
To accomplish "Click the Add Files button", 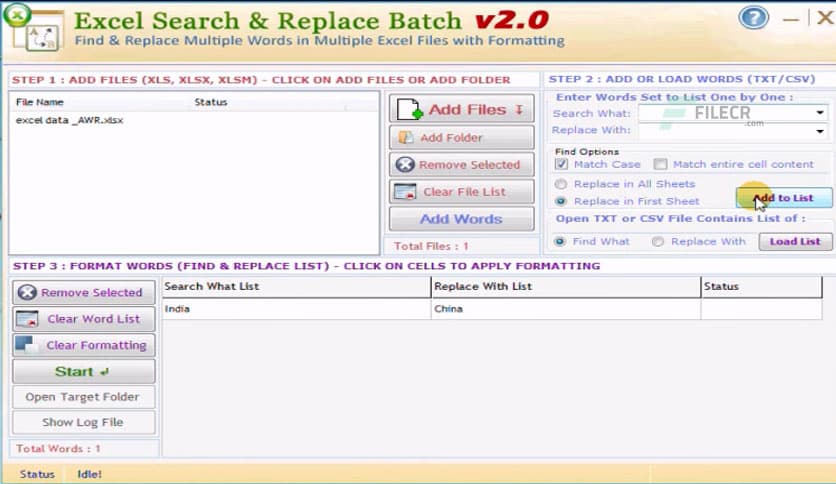I will click(462, 109).
